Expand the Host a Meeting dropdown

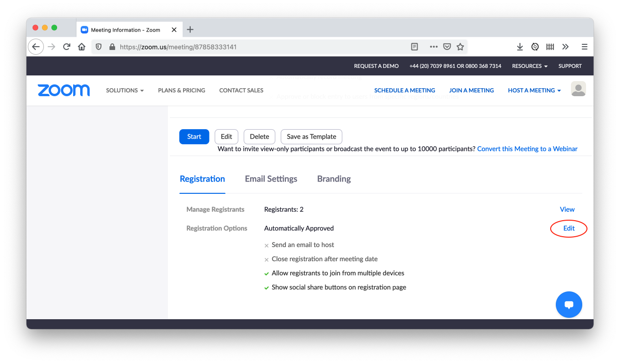coord(534,90)
